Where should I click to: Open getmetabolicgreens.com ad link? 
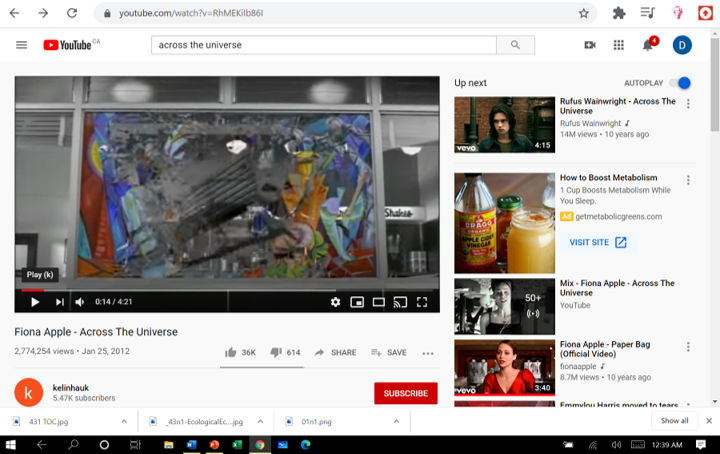[619, 216]
